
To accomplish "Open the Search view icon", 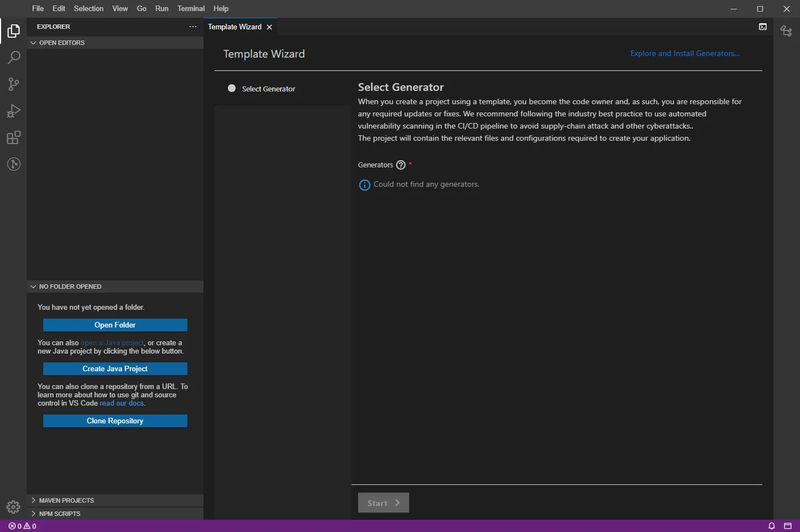I will pos(13,58).
